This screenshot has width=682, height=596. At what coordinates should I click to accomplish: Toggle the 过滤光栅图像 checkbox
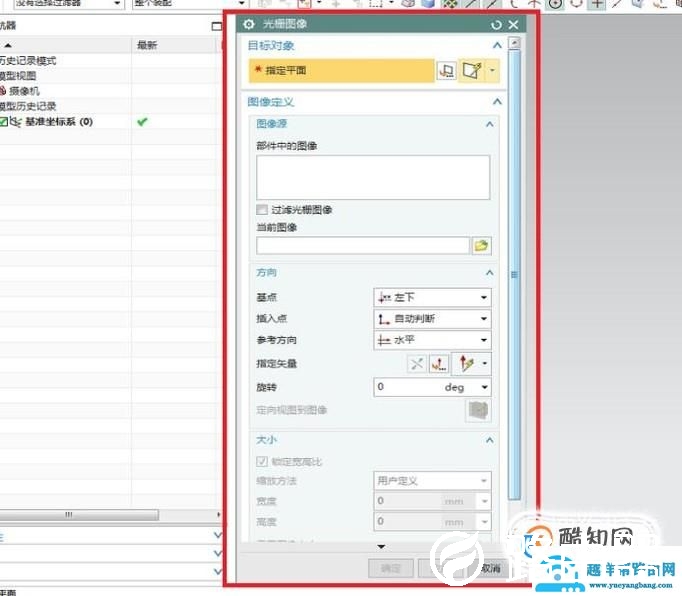click(262, 210)
